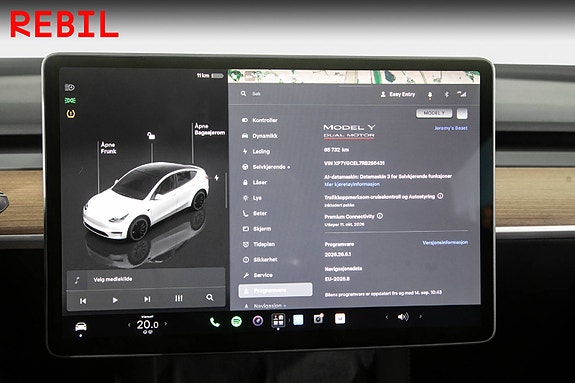Tap the green parking lights indicator
This screenshot has width=575, height=383.
(70, 100)
